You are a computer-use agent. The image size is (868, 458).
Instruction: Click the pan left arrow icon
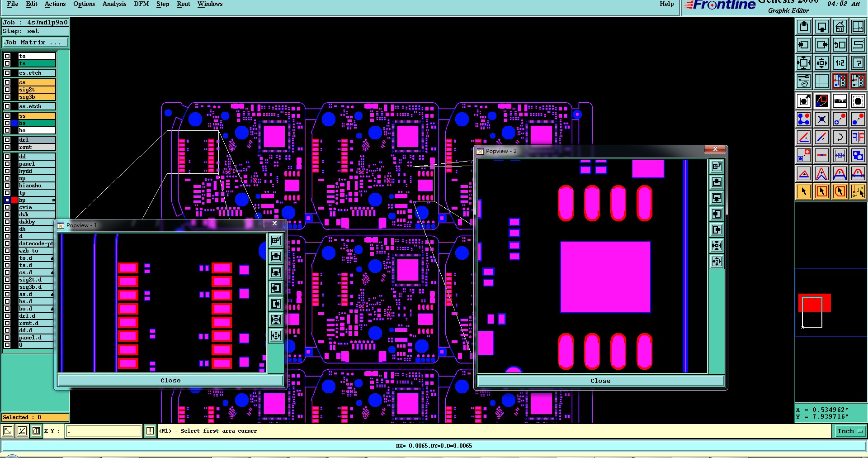click(x=804, y=45)
